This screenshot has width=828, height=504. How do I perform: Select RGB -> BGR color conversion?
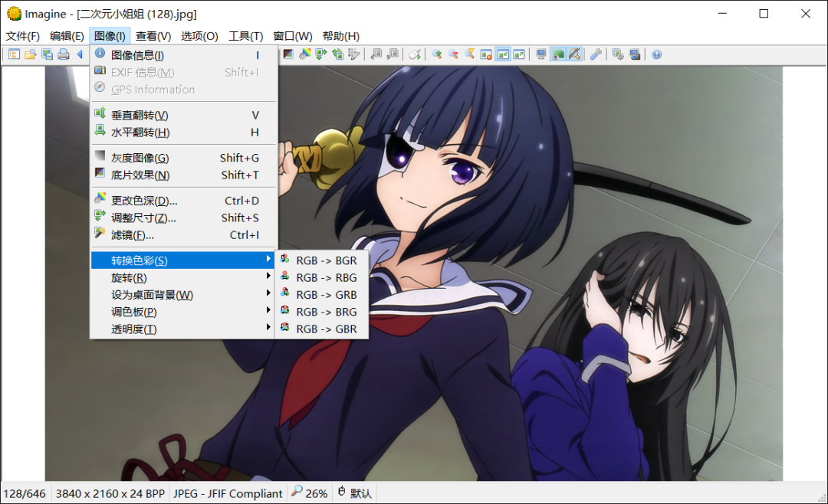321,260
